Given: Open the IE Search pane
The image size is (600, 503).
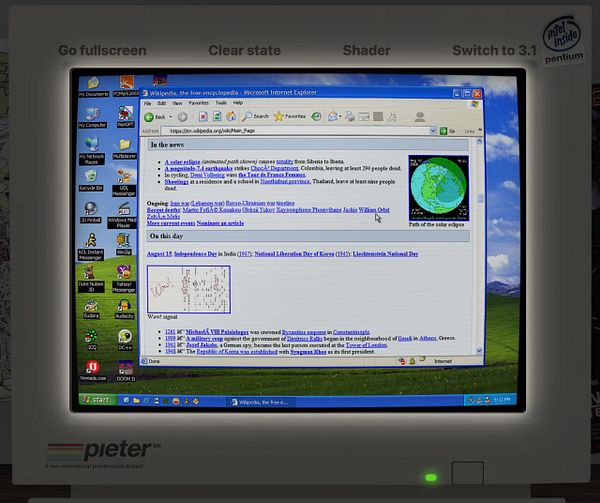Looking at the screenshot, I should point(256,116).
